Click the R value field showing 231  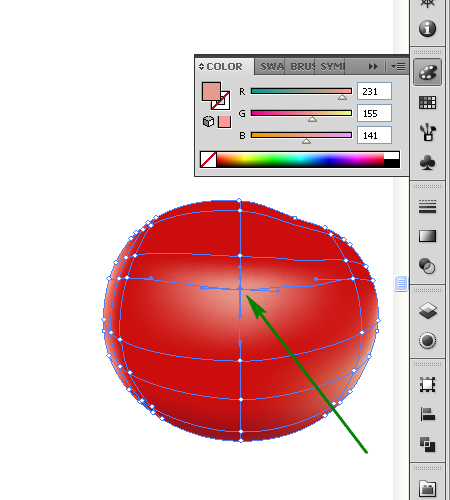coord(374,91)
